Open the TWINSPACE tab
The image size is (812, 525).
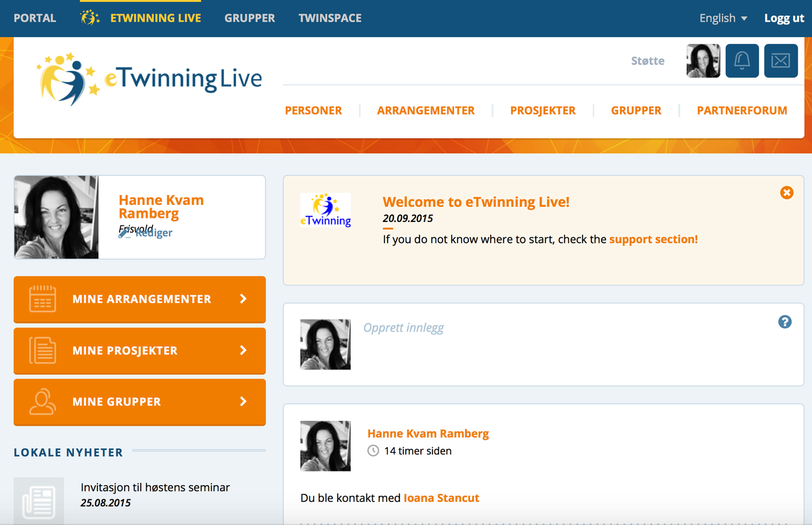point(330,18)
